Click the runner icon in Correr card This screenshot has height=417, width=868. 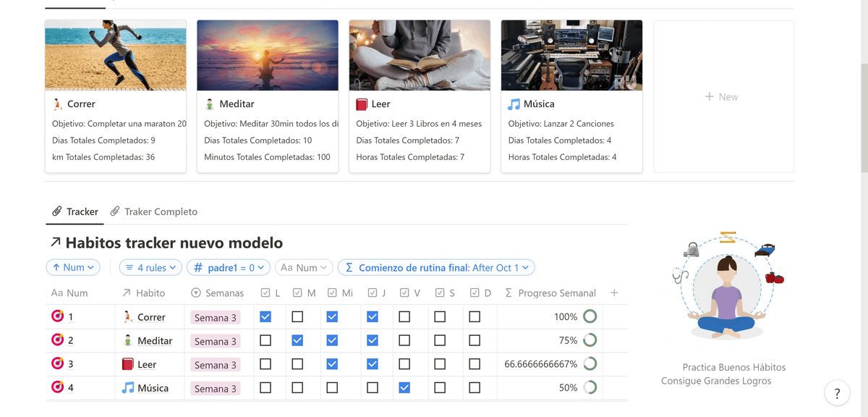(58, 104)
